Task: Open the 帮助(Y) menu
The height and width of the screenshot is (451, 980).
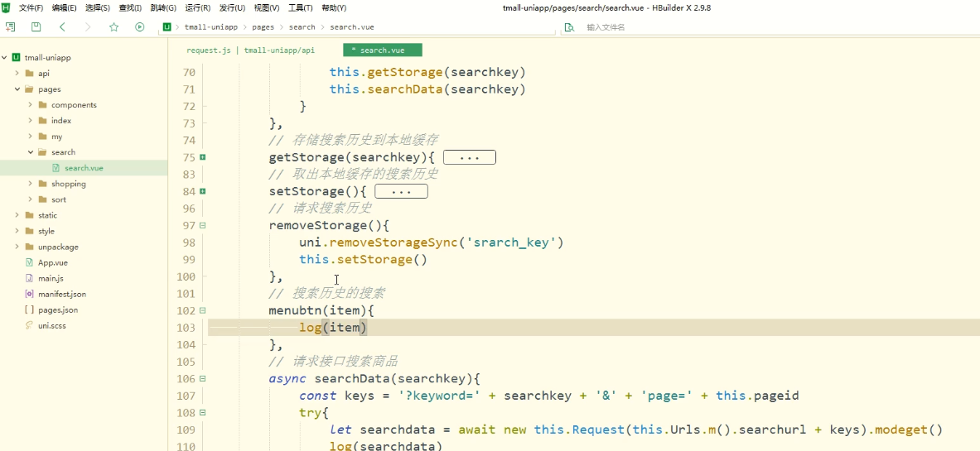Action: (334, 8)
